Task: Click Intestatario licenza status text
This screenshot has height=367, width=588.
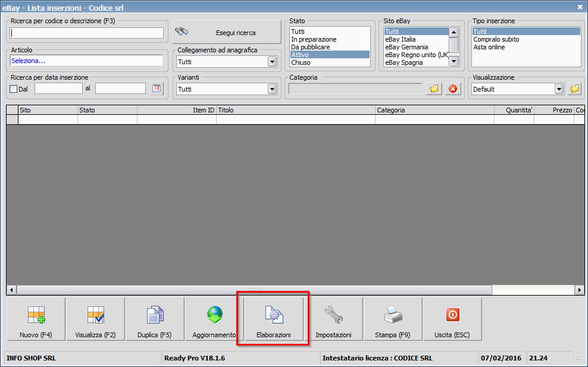Action: coord(377,358)
